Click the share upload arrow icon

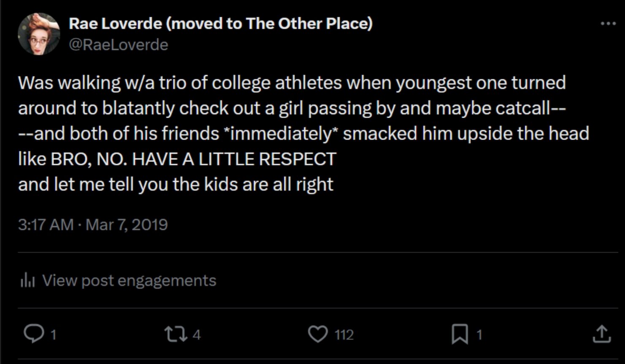pyautogui.click(x=601, y=334)
